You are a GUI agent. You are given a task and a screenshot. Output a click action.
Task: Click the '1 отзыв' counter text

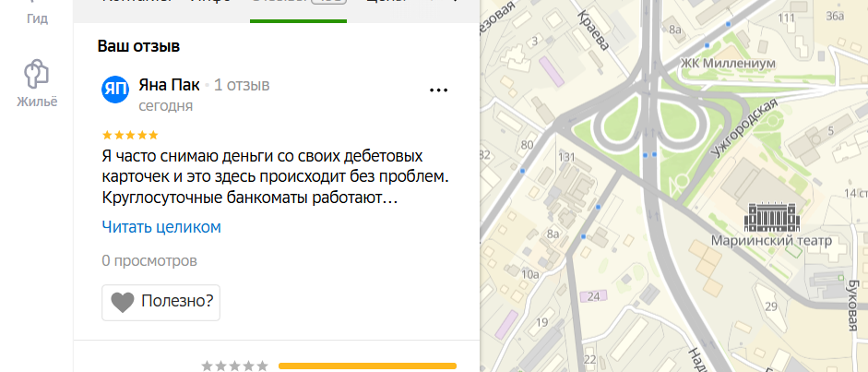coord(242,85)
